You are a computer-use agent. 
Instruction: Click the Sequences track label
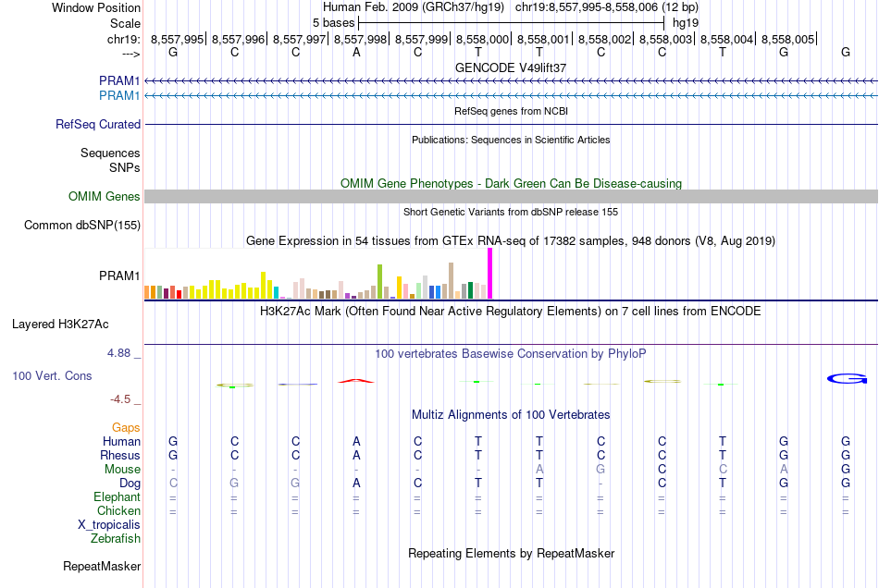click(110, 153)
